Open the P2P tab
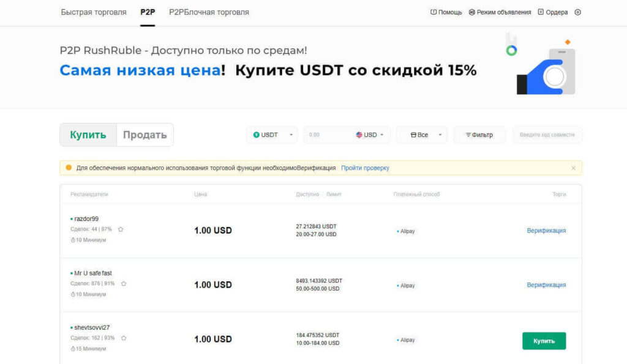This screenshot has width=627, height=364. point(147,11)
